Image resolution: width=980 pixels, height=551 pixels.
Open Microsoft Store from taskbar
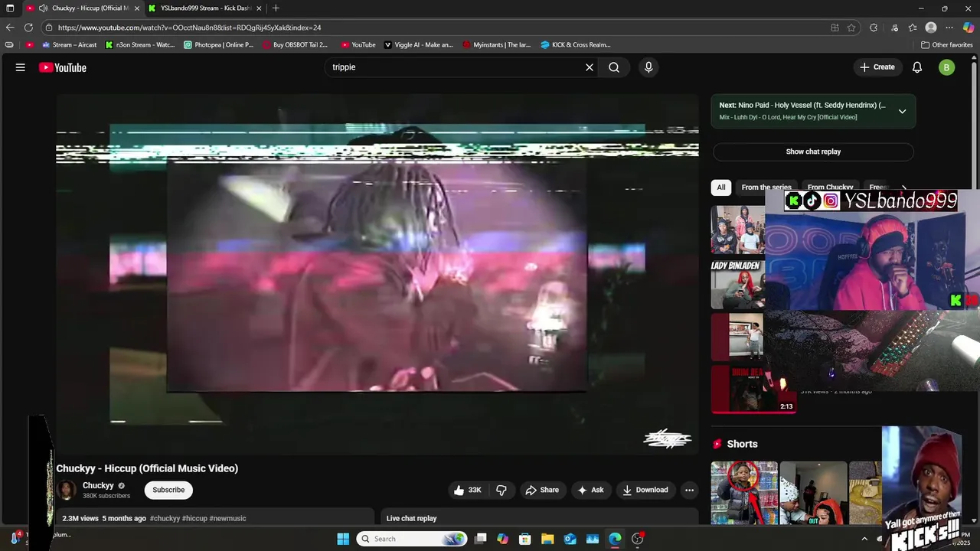click(525, 539)
